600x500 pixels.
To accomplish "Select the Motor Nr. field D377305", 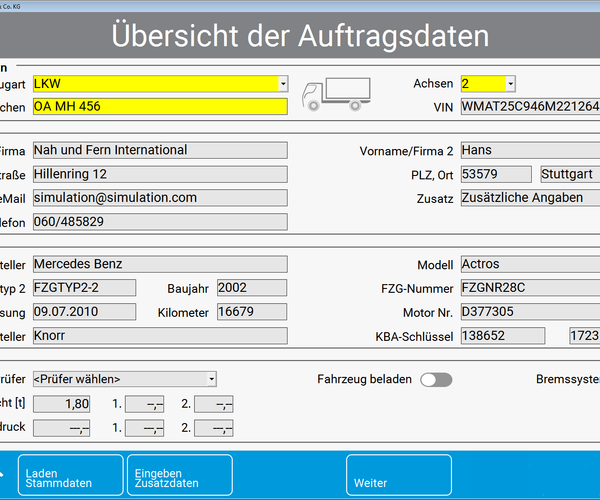I will click(530, 312).
